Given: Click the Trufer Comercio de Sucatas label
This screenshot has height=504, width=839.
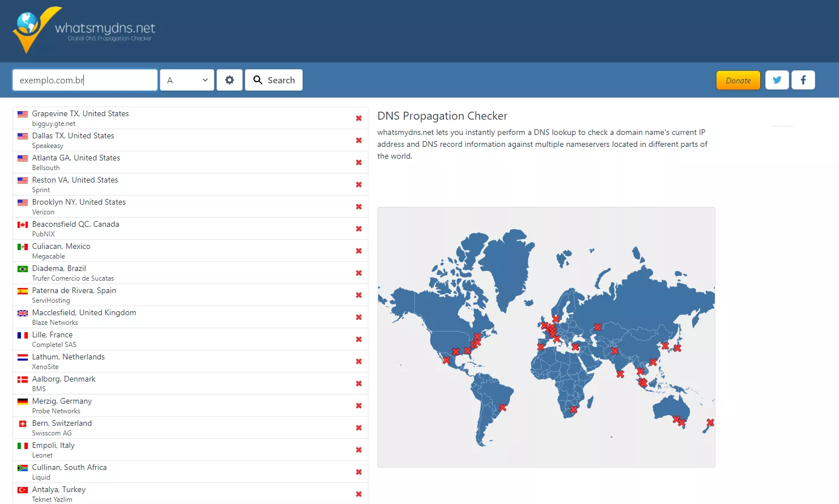Looking at the screenshot, I should (x=73, y=278).
